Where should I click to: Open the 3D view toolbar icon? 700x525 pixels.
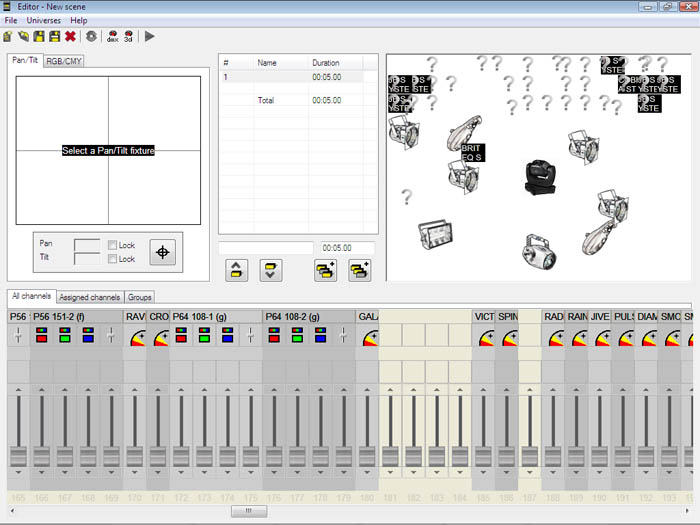pos(128,36)
